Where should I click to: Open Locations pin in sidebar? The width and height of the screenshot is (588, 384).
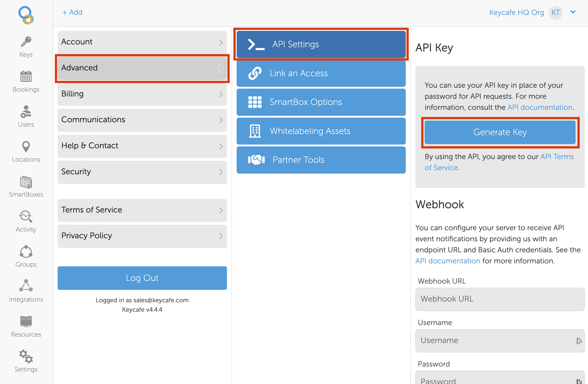point(26,151)
